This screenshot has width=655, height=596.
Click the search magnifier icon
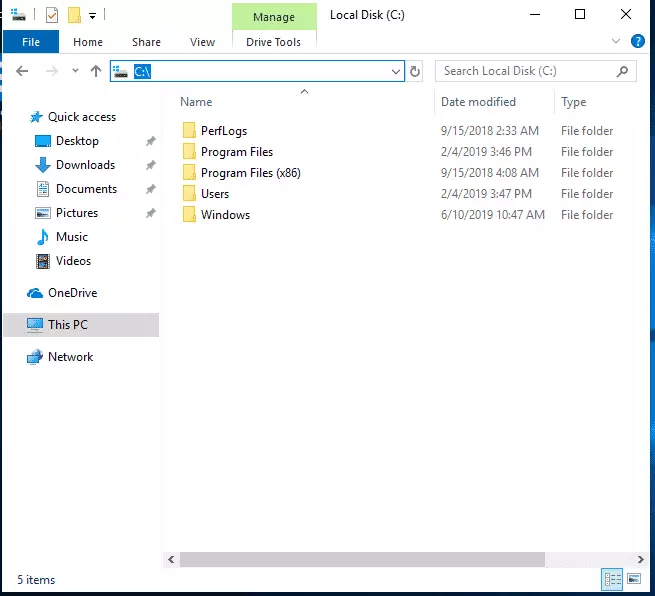pyautogui.click(x=622, y=71)
